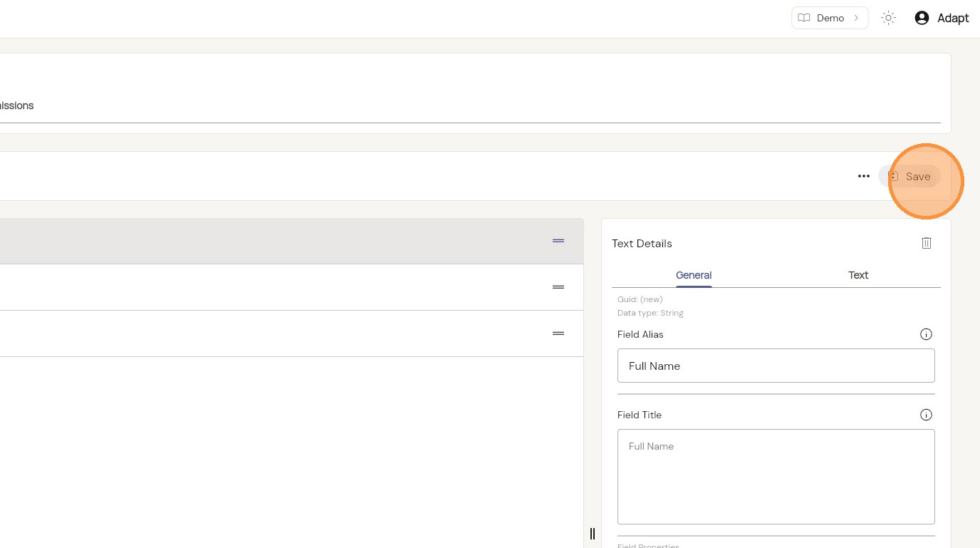Grab the second row drag handle
This screenshot has height=548, width=980.
click(558, 287)
